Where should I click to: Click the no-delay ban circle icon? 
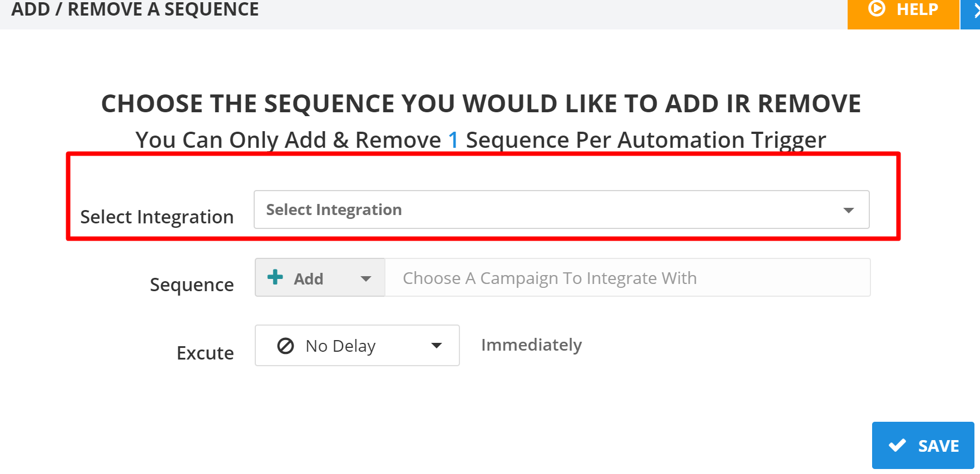(x=285, y=346)
